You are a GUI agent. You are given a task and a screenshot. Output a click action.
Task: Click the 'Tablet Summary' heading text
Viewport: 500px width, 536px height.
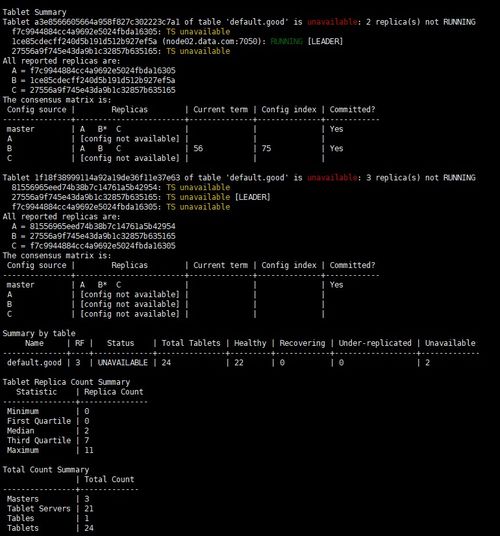tap(34, 12)
